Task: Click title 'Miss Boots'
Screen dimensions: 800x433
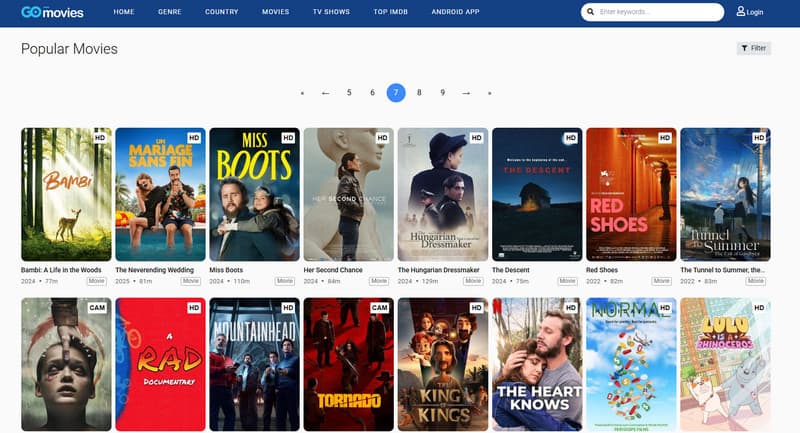Action: pos(226,270)
